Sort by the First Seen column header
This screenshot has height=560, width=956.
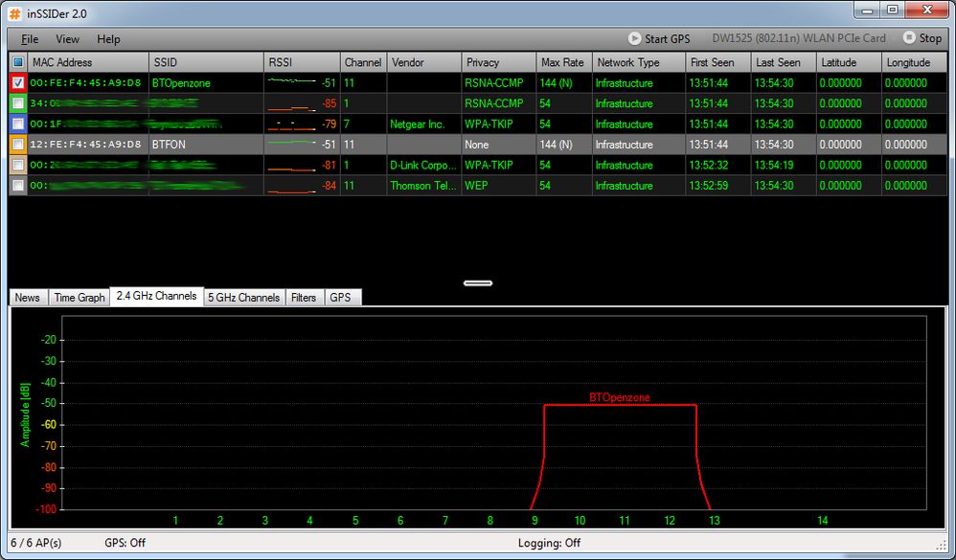coord(718,62)
